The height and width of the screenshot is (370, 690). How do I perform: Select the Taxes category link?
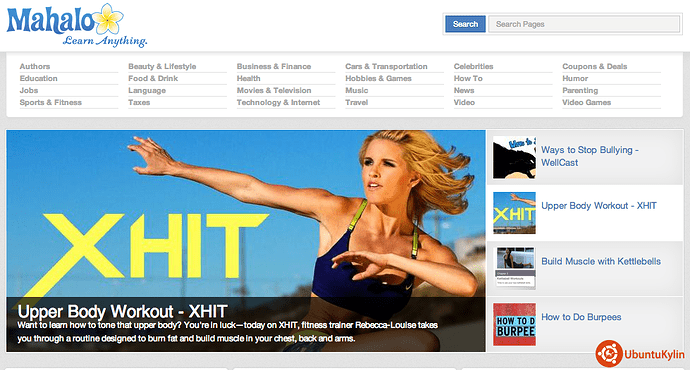click(x=139, y=102)
